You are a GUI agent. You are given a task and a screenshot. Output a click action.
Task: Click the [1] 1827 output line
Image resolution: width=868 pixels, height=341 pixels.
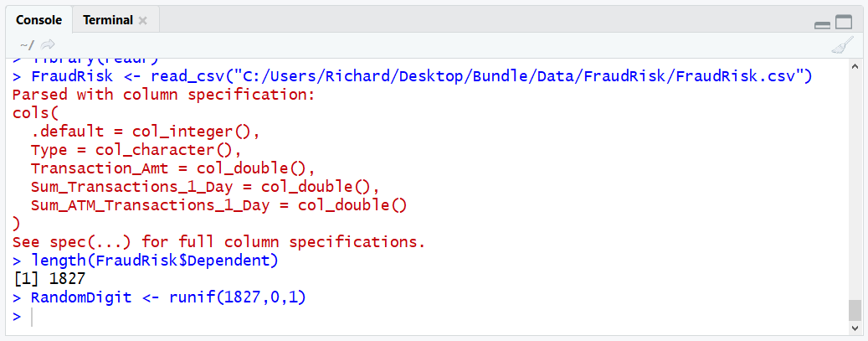point(49,279)
